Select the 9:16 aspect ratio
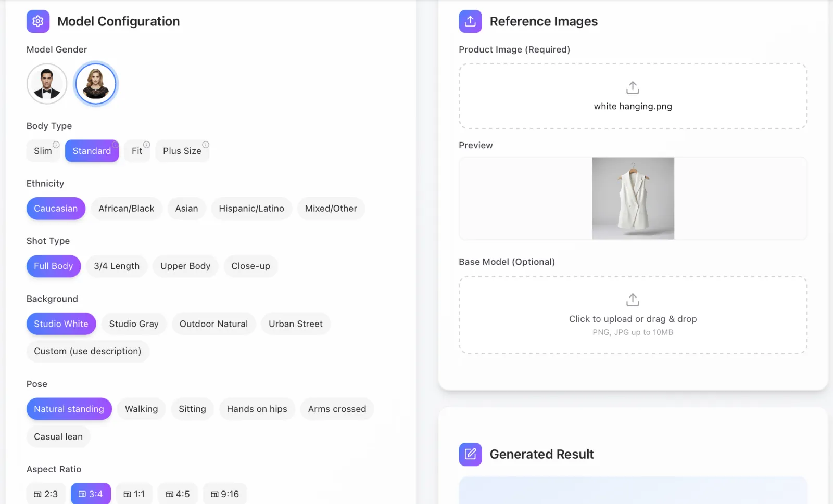The height and width of the screenshot is (504, 833). 225,494
